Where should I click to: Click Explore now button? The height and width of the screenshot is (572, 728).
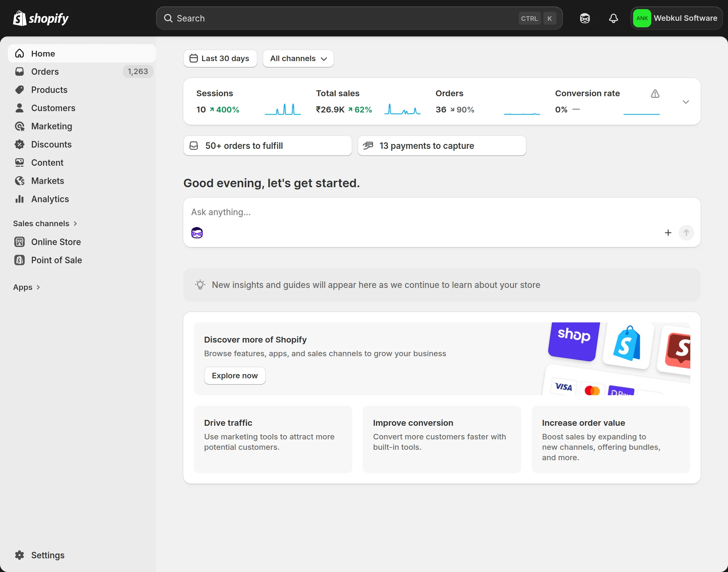pyautogui.click(x=234, y=376)
